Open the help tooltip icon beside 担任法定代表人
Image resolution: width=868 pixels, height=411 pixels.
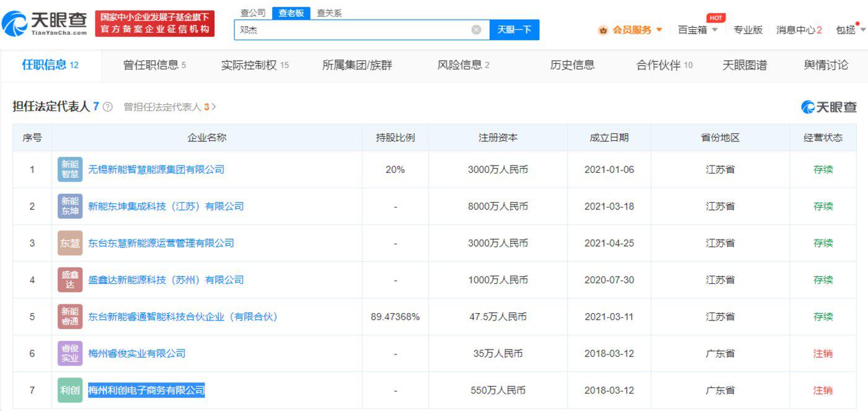click(x=108, y=107)
